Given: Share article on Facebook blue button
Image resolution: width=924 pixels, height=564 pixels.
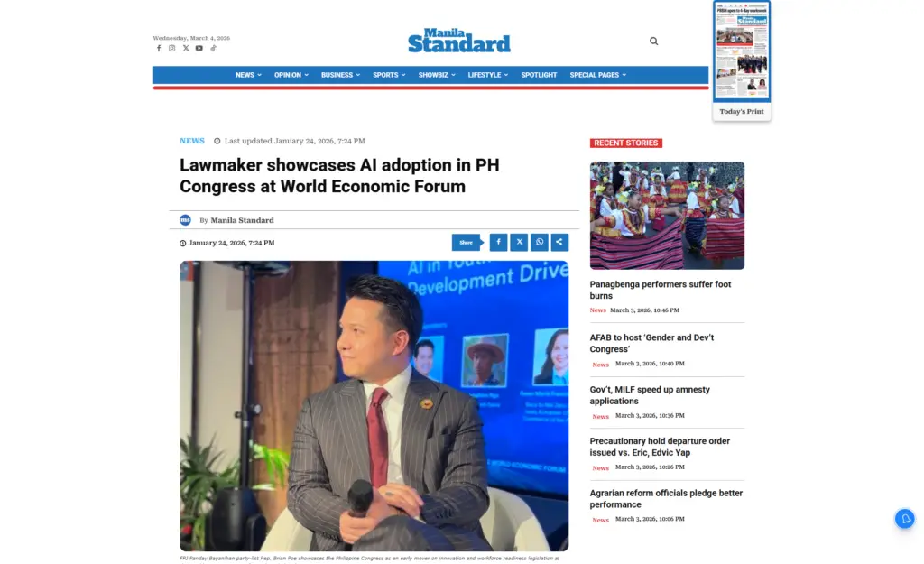Looking at the screenshot, I should 498,242.
